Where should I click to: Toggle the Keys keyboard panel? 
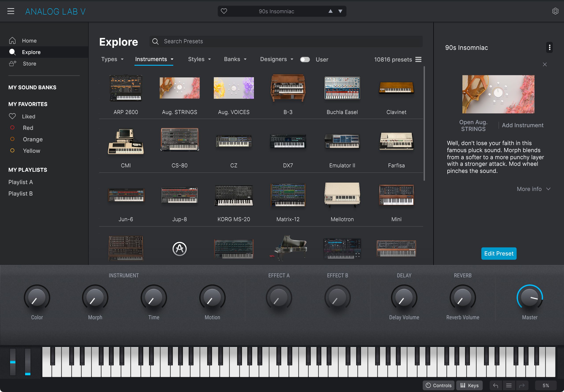coord(469,385)
